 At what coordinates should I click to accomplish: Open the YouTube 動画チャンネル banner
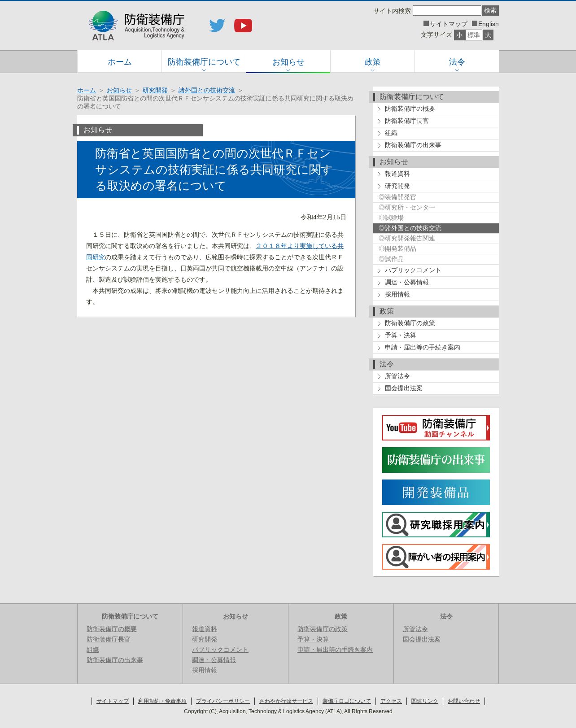[436, 428]
